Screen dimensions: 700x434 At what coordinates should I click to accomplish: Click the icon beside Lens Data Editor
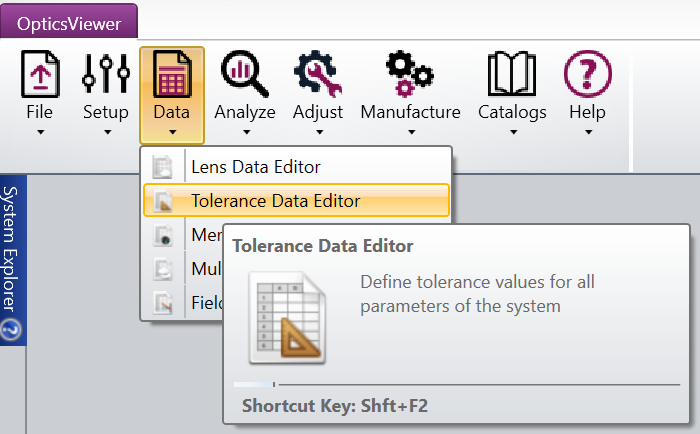(x=162, y=167)
